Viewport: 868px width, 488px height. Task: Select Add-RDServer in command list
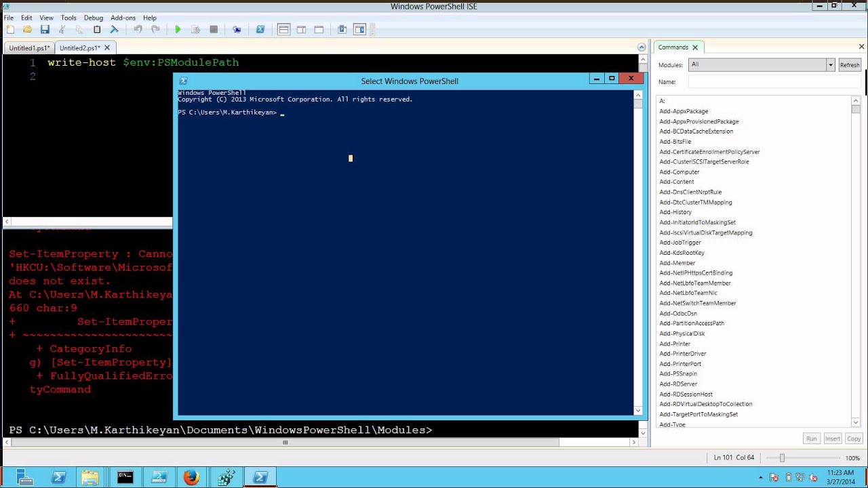pos(678,384)
